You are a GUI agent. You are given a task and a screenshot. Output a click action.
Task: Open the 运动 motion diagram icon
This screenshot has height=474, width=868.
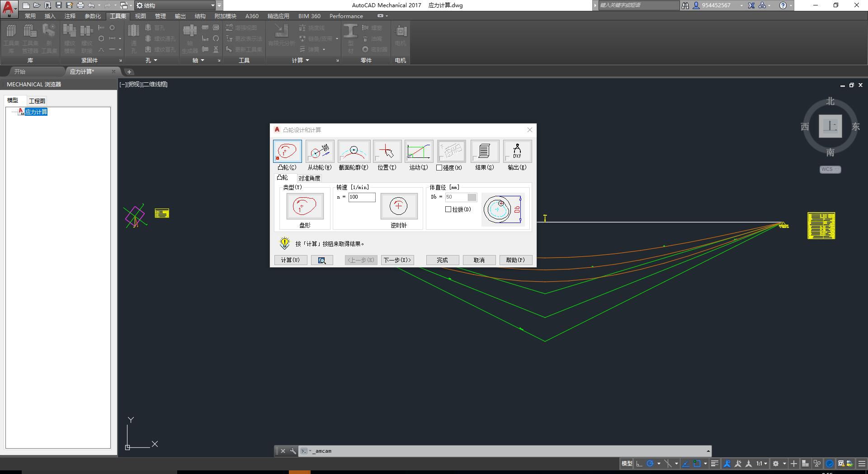[419, 152]
